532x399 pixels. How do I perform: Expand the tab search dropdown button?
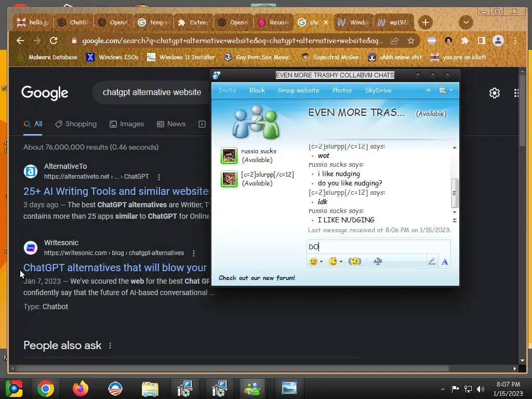(466, 22)
